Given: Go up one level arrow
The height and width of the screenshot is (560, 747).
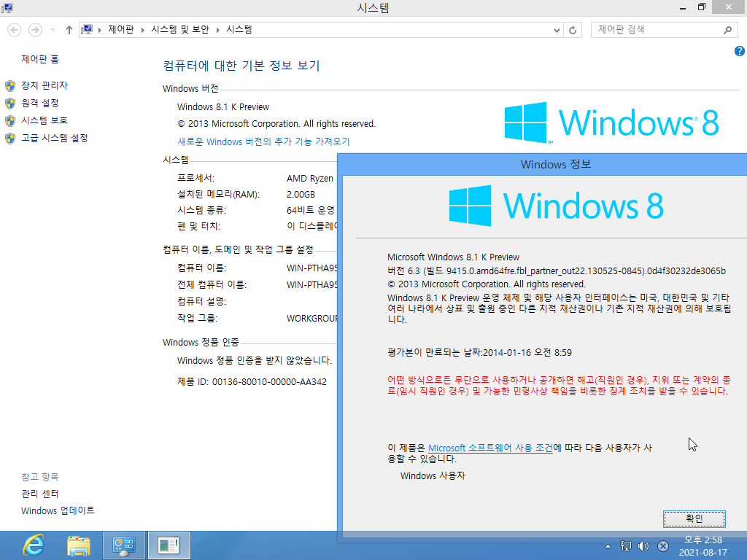Looking at the screenshot, I should coord(69,30).
